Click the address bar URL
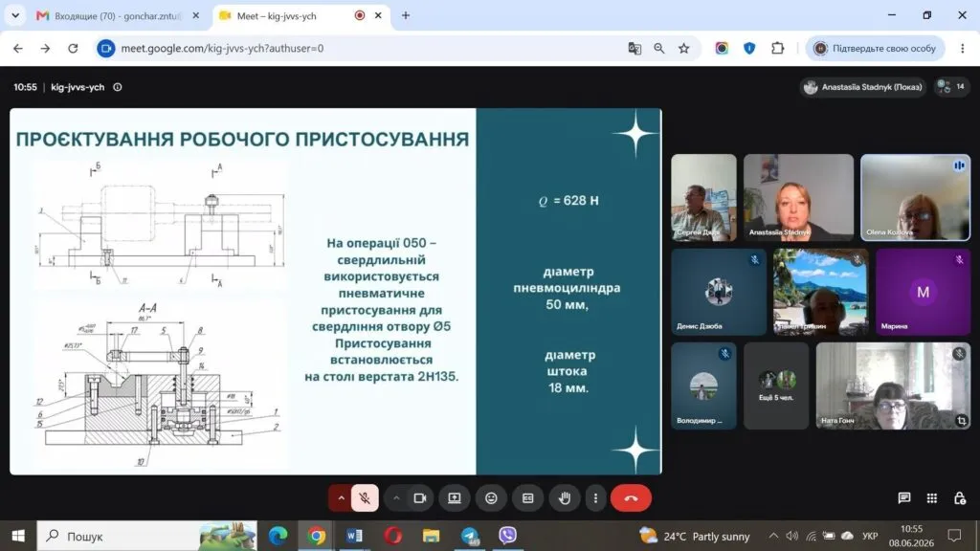This screenshot has width=980, height=551. (222, 48)
